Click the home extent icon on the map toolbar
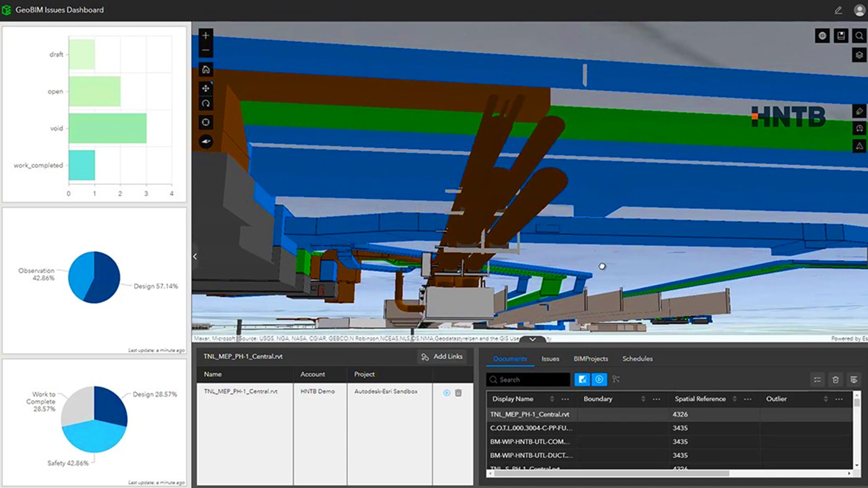868x488 pixels. [x=206, y=70]
